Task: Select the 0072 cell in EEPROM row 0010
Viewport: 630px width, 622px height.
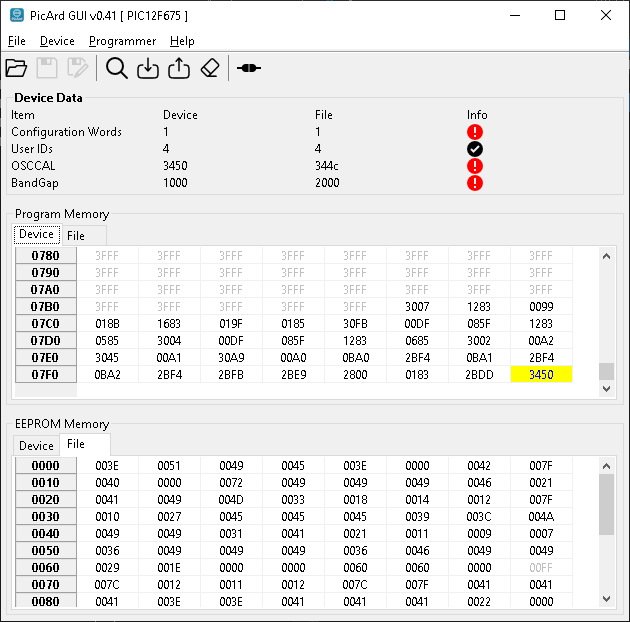Action: (231, 483)
